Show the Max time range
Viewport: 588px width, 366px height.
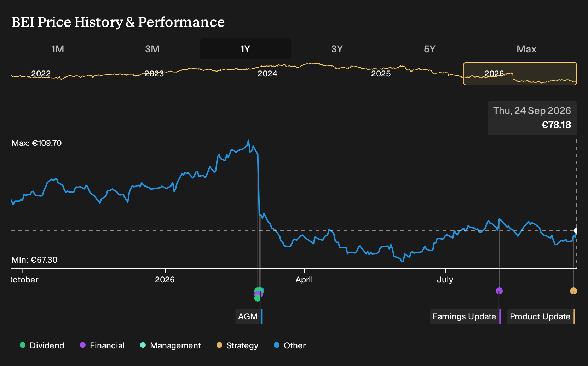(x=526, y=49)
